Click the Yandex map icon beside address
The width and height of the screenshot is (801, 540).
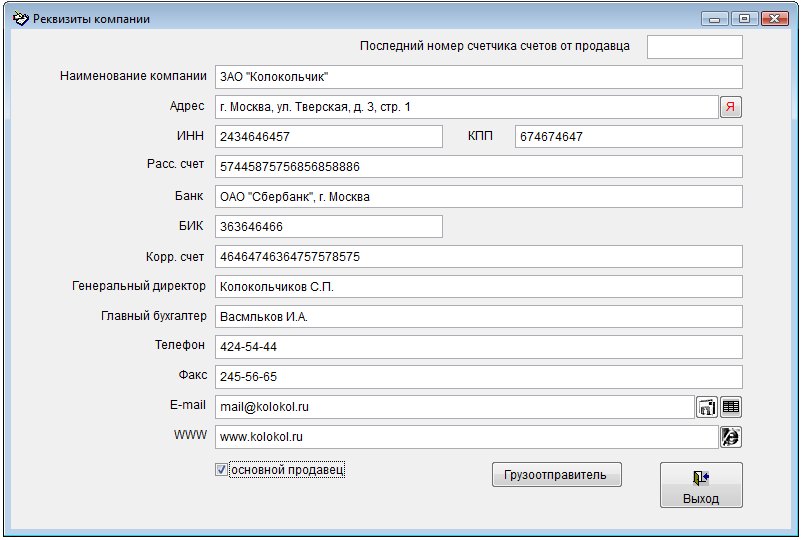click(731, 107)
